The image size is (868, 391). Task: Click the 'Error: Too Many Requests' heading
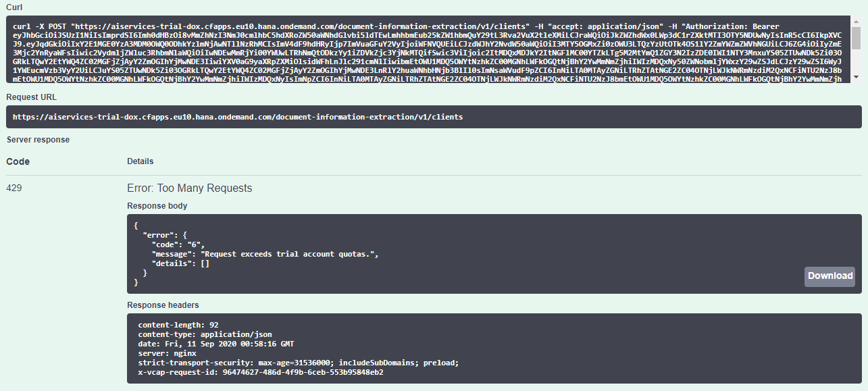pyautogui.click(x=190, y=188)
